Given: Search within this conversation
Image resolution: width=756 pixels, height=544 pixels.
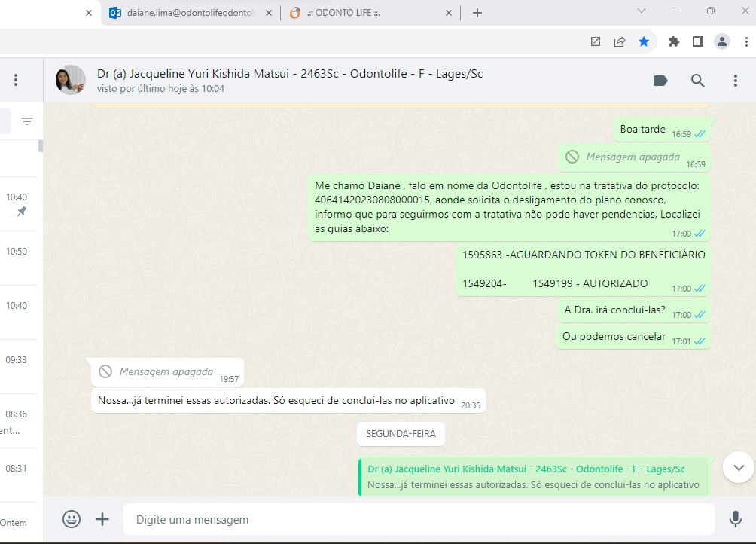Looking at the screenshot, I should point(698,81).
